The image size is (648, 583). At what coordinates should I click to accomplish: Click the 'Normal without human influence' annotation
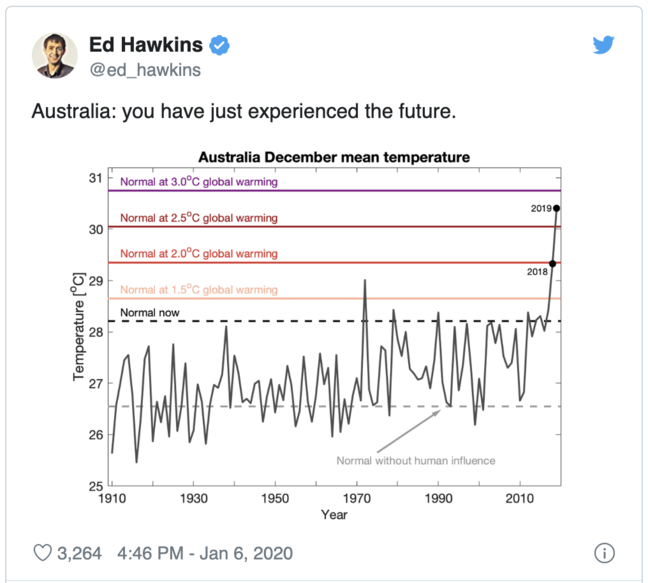click(x=415, y=461)
